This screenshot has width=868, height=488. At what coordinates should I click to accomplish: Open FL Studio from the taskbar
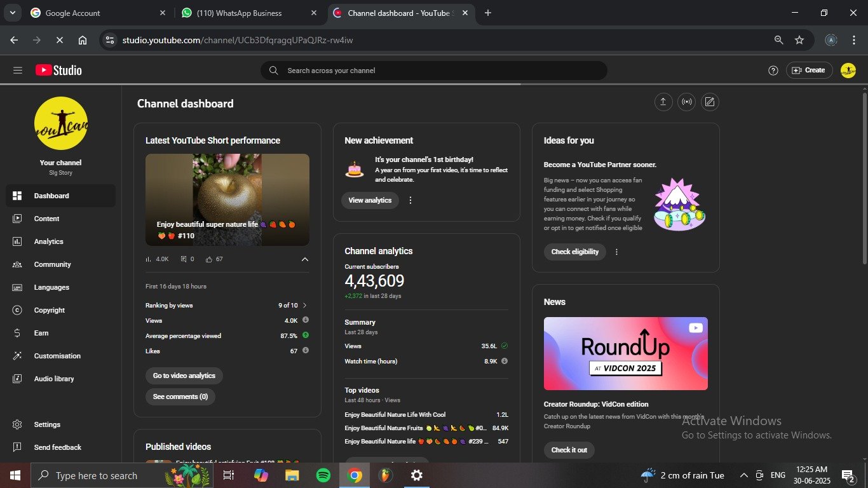point(385,475)
